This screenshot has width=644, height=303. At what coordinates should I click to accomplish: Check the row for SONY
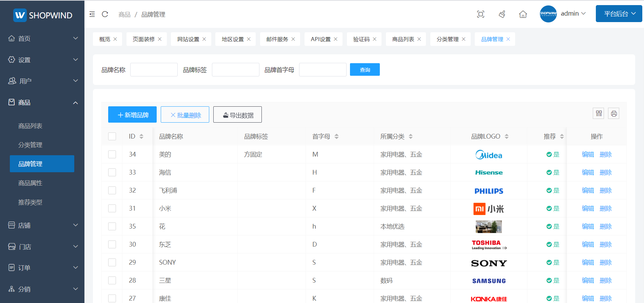pos(112,262)
